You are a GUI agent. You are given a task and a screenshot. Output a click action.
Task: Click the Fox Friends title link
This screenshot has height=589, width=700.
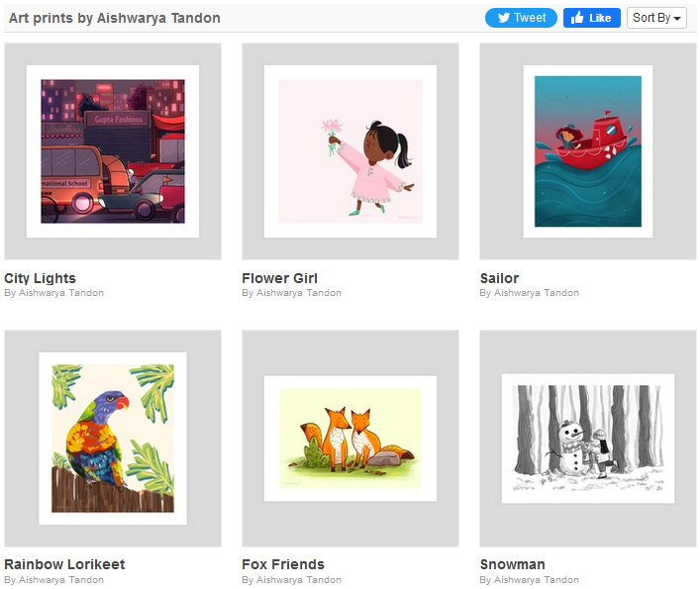283,564
